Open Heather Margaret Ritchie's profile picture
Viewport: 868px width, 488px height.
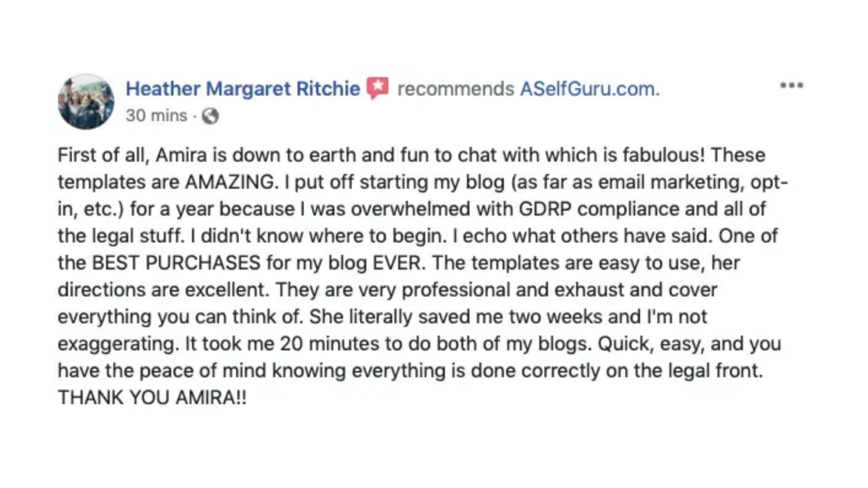(x=86, y=102)
